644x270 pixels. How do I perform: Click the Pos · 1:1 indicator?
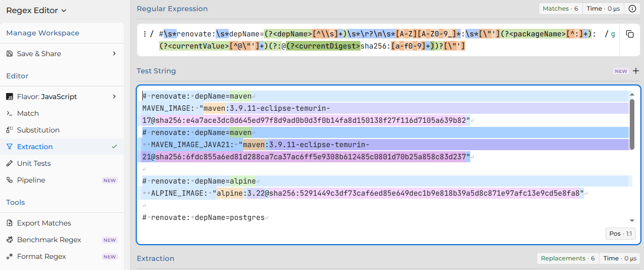(x=621, y=234)
